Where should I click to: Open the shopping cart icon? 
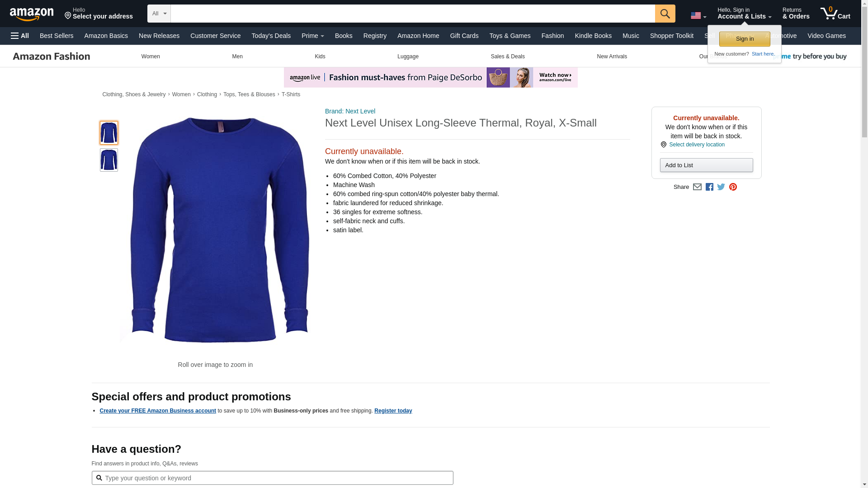click(x=835, y=13)
